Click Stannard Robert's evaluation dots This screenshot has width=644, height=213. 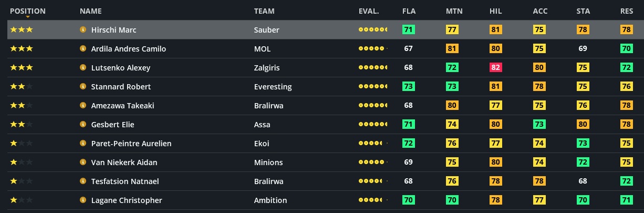tap(373, 87)
